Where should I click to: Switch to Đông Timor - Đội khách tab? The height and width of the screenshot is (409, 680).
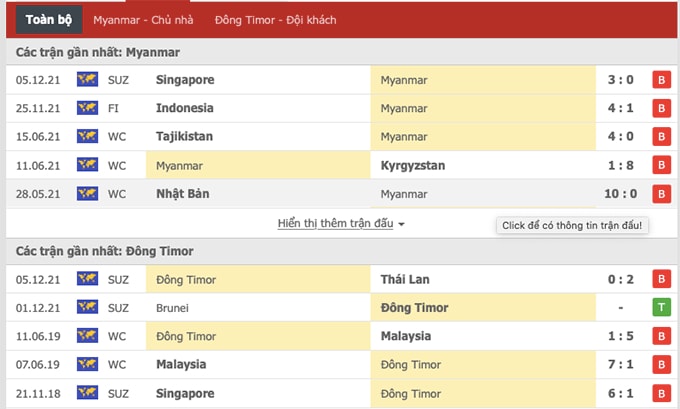pyautogui.click(x=275, y=20)
